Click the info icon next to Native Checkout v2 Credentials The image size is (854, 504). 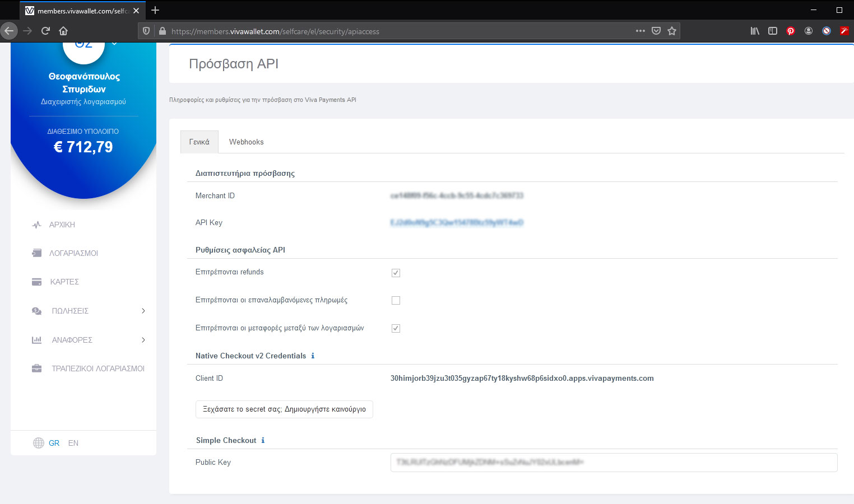[313, 356]
